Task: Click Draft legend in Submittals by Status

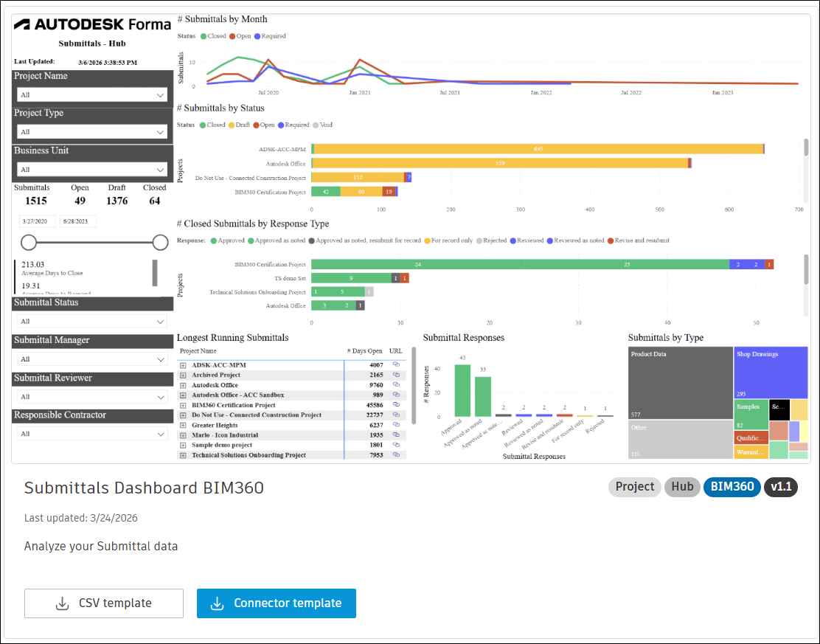Action: [x=239, y=125]
